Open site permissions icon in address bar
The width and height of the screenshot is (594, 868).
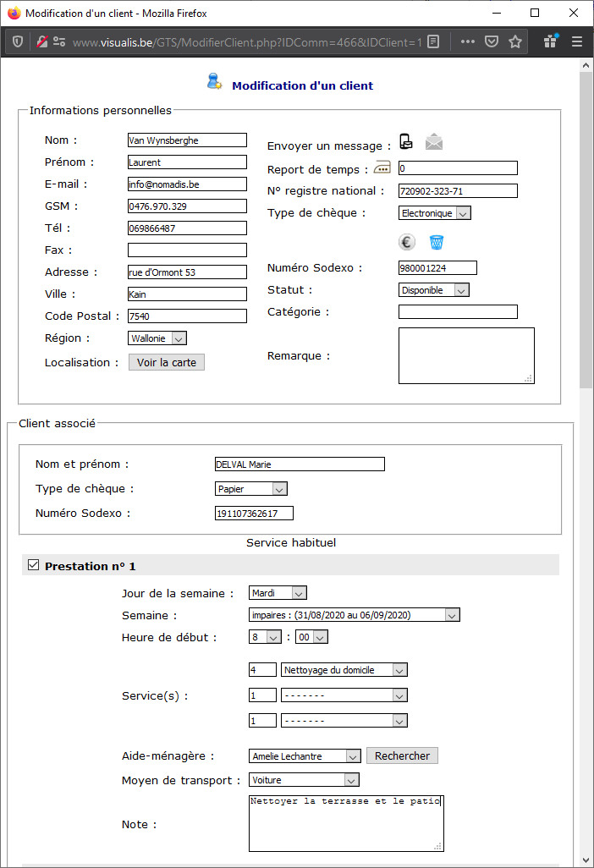coord(59,41)
